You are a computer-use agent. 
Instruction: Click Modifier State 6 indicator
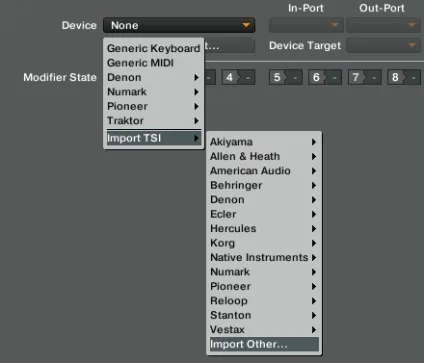325,77
